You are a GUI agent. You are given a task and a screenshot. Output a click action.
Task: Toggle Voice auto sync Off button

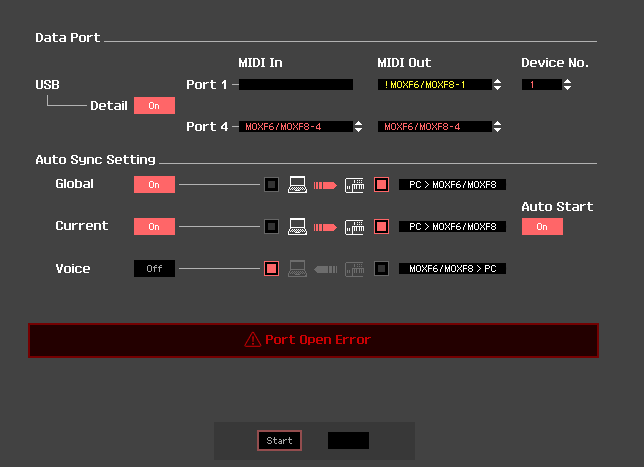coord(154,269)
